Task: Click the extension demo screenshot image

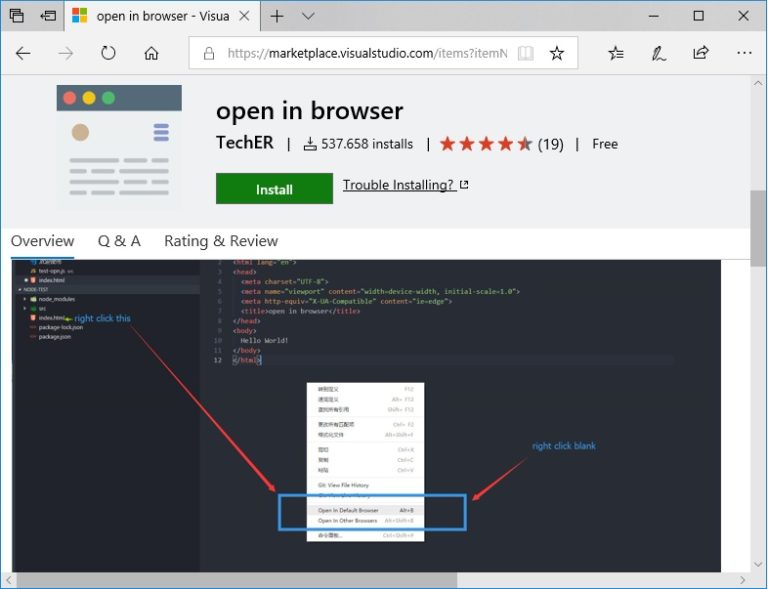Action: click(366, 416)
